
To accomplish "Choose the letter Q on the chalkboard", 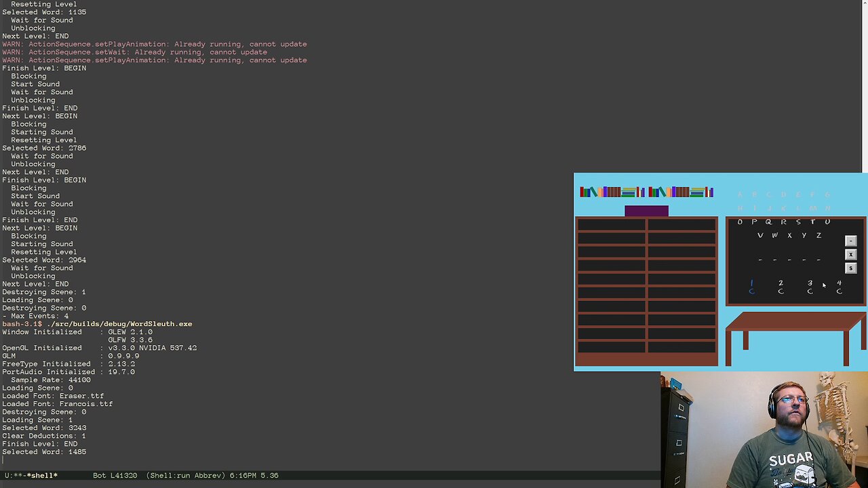I will tap(769, 222).
